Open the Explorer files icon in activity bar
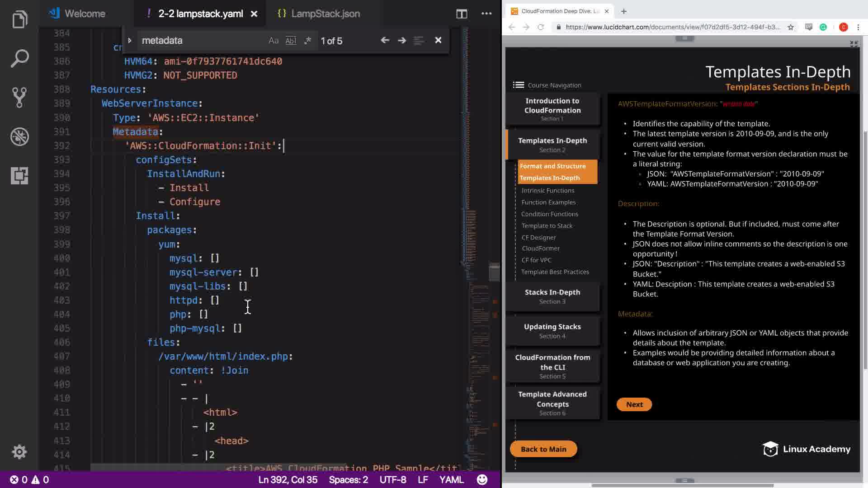 click(19, 19)
